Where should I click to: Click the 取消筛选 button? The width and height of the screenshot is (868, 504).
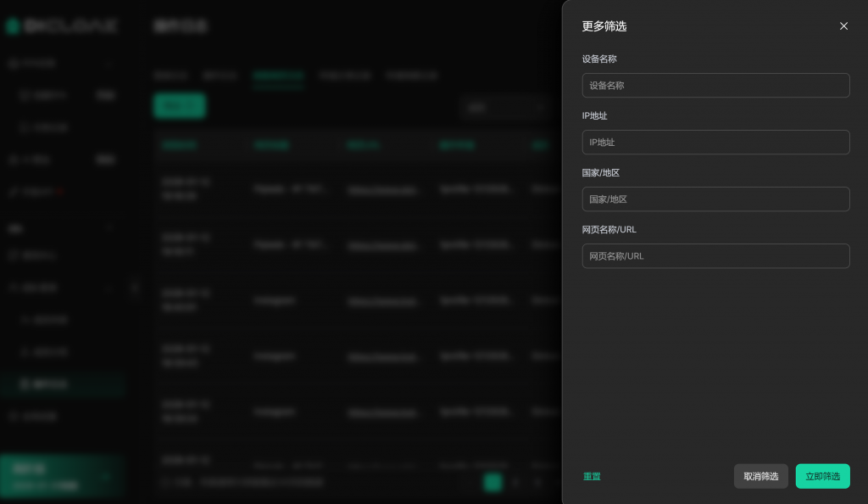pos(760,476)
